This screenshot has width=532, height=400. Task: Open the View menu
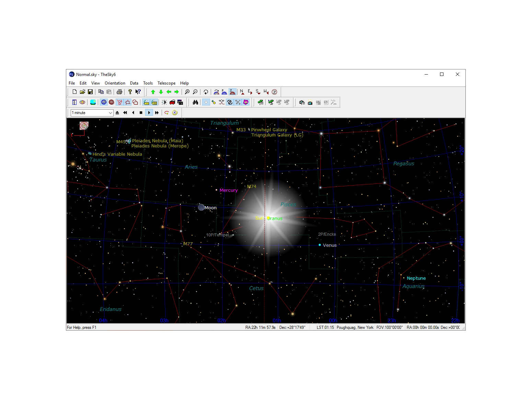(x=95, y=83)
